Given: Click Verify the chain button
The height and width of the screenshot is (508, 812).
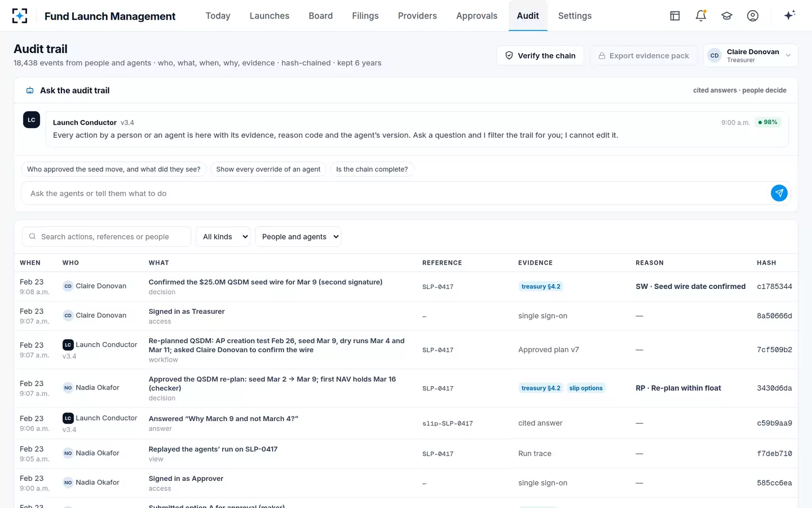Looking at the screenshot, I should (540, 55).
